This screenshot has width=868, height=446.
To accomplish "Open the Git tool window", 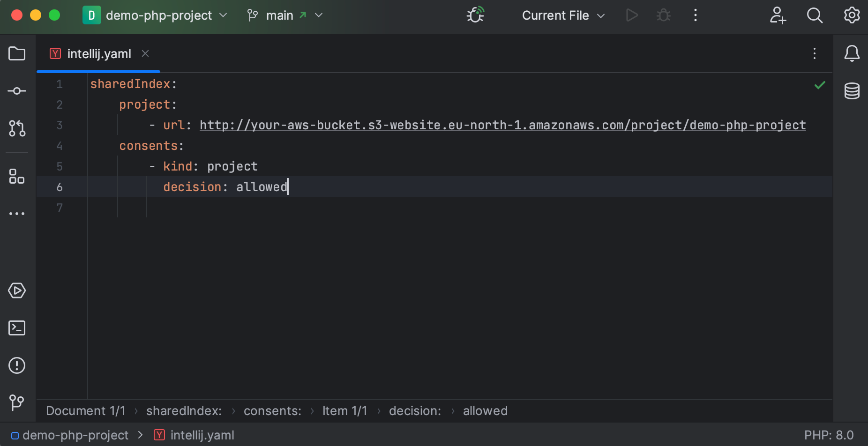I will click(x=17, y=403).
